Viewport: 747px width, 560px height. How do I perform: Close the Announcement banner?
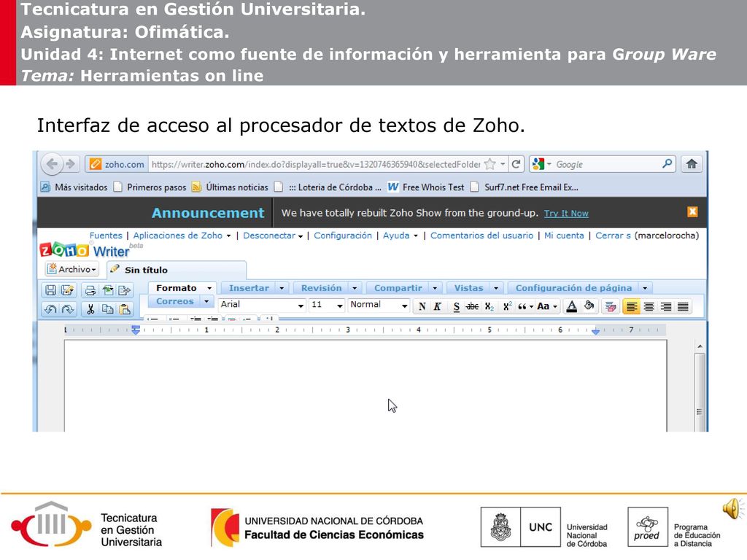[x=692, y=212]
